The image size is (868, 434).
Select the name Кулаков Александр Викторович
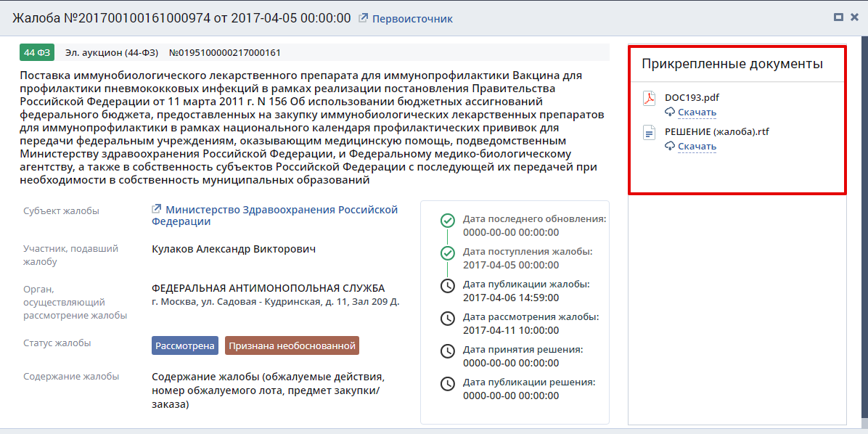[234, 249]
